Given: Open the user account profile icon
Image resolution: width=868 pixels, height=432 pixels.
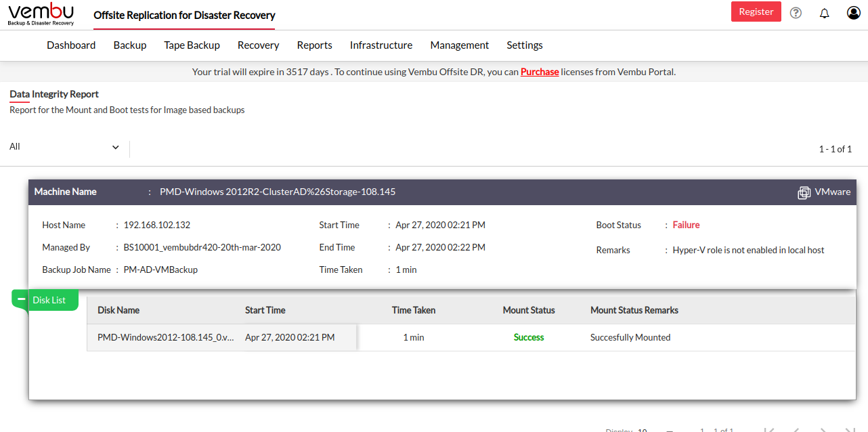Looking at the screenshot, I should click(x=853, y=12).
